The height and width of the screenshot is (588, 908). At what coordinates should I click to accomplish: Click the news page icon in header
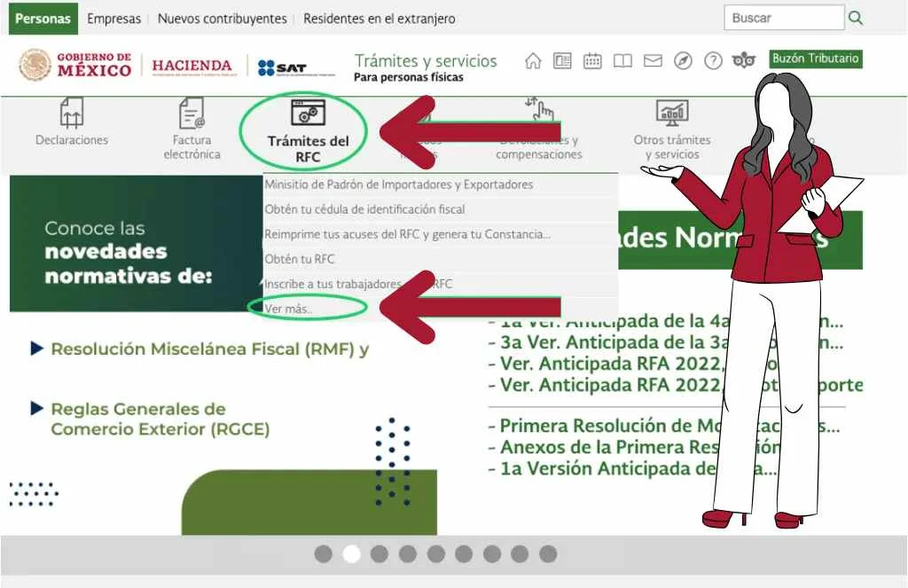[562, 60]
